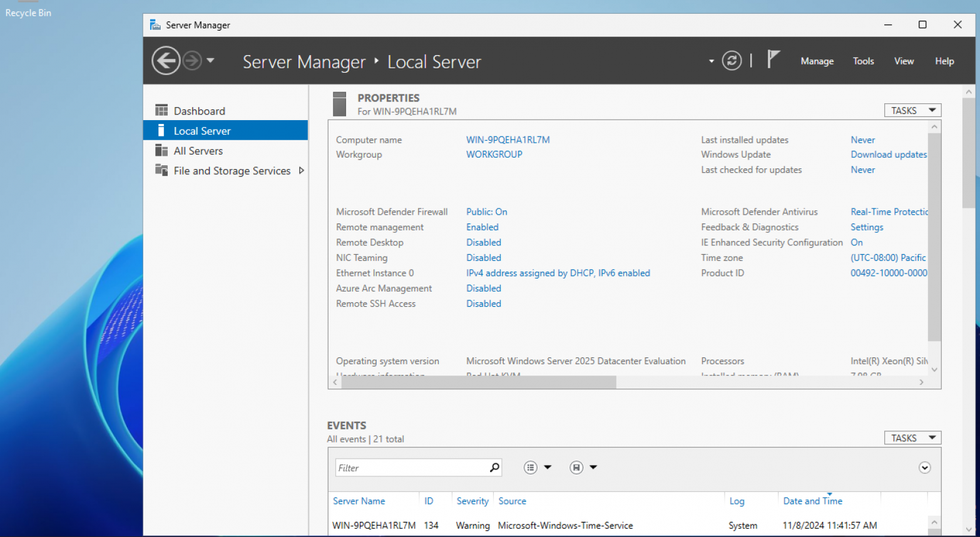The image size is (980, 537).
Task: Click the properties server icon
Action: click(x=339, y=104)
